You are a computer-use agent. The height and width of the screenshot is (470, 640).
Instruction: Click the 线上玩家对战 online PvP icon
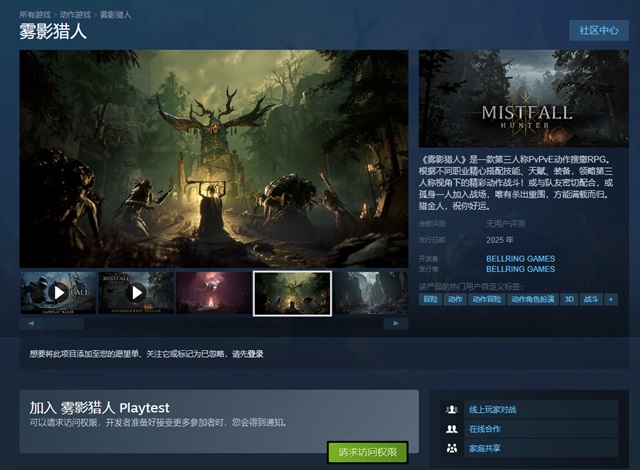452,410
